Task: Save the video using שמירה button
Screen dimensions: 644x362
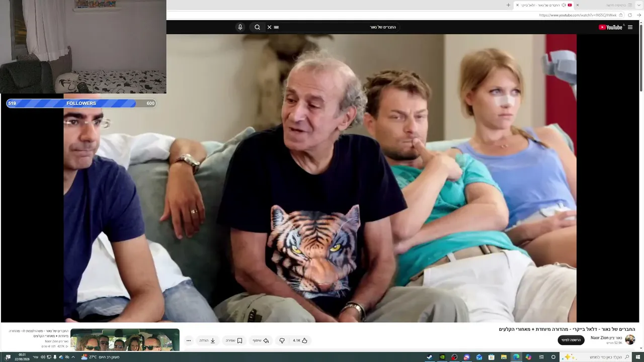Action: click(233, 340)
